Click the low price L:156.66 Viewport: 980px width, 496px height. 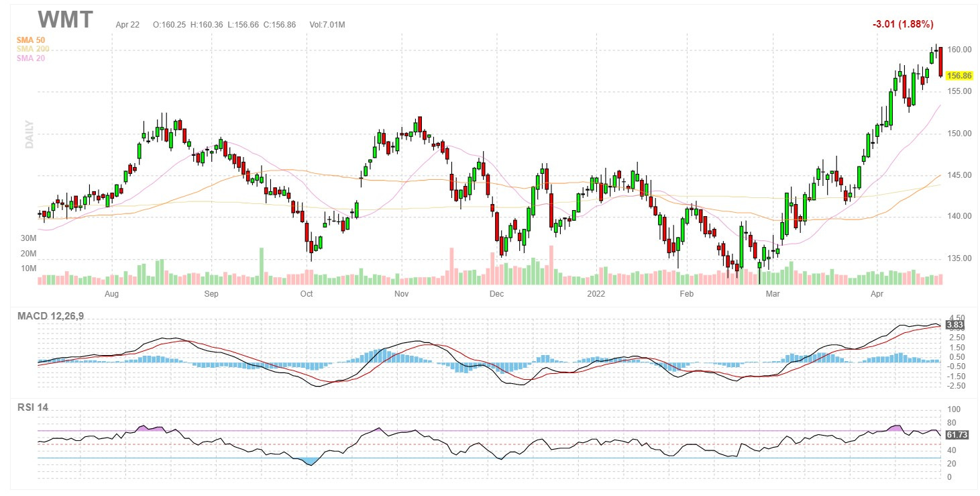[244, 25]
